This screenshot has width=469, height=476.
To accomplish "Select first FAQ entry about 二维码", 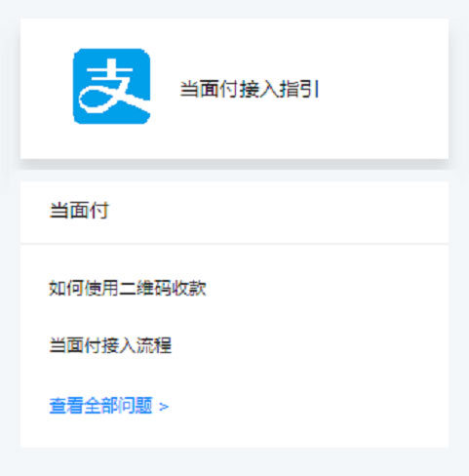I will pyautogui.click(x=128, y=288).
